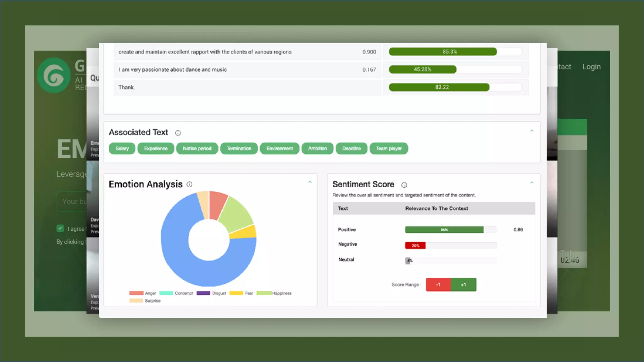This screenshot has height=362, width=644.
Task: Click the Notice period tag
Action: pos(197,148)
